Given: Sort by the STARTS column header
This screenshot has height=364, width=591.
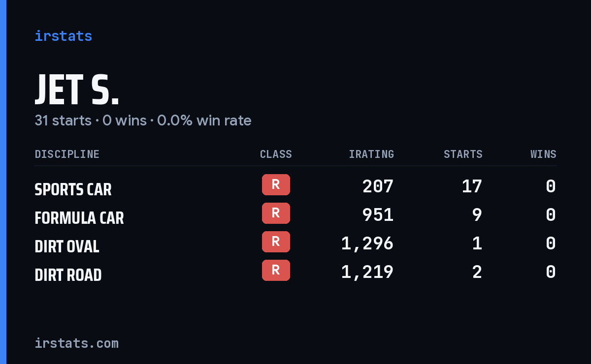Looking at the screenshot, I should click(x=463, y=154).
